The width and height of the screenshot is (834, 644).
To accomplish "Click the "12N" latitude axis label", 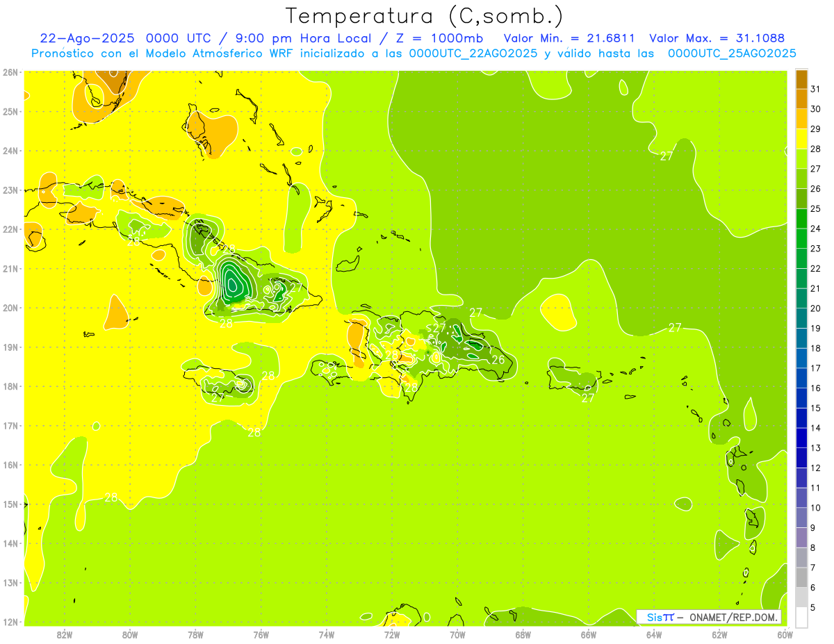I will 10,622.
